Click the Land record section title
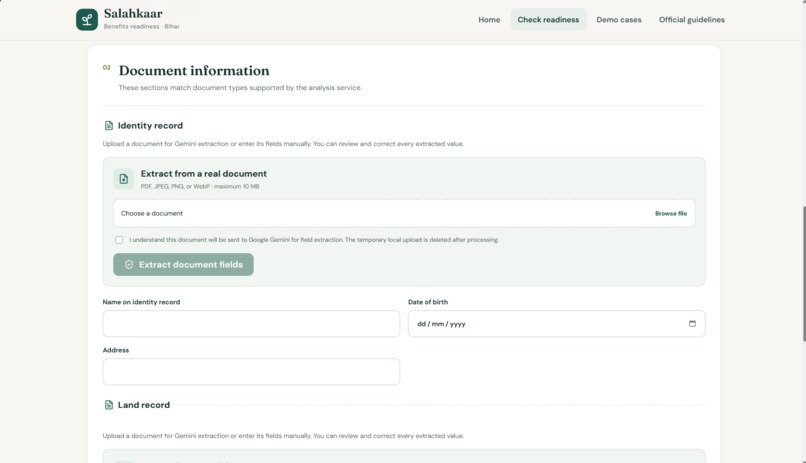Screen dimensions: 806x463 (144, 405)
